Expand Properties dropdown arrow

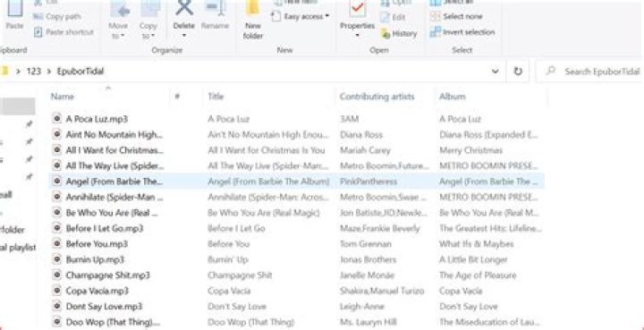[357, 36]
